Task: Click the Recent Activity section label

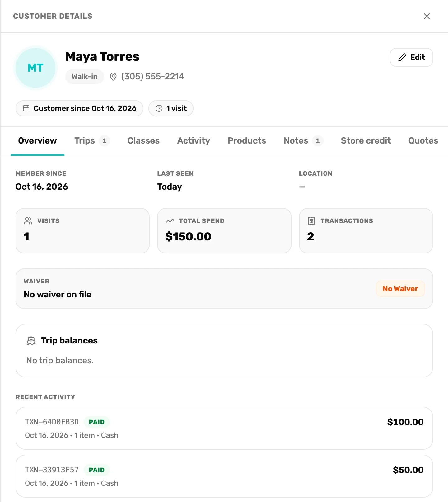Action: pos(45,397)
